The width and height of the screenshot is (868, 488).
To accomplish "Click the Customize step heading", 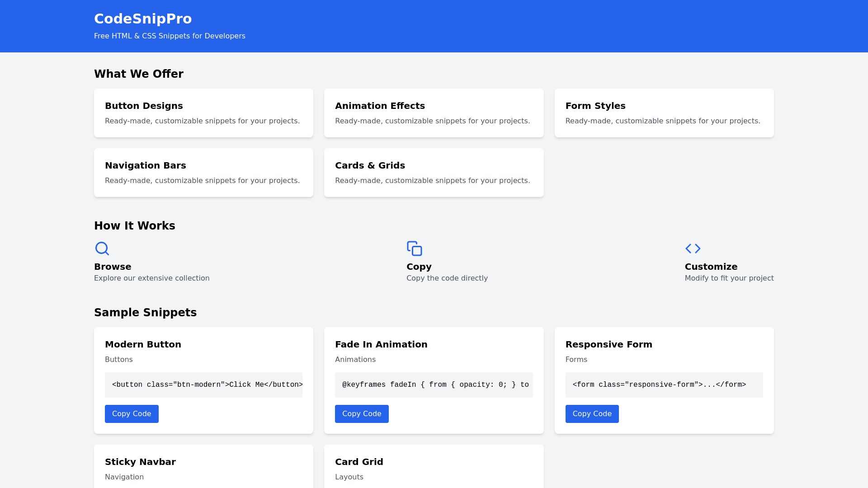I will [x=711, y=267].
